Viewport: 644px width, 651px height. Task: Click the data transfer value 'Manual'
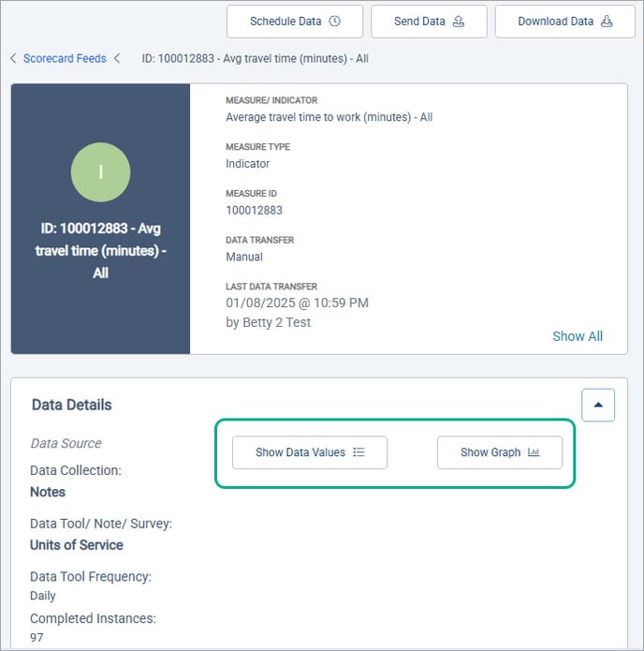(244, 257)
